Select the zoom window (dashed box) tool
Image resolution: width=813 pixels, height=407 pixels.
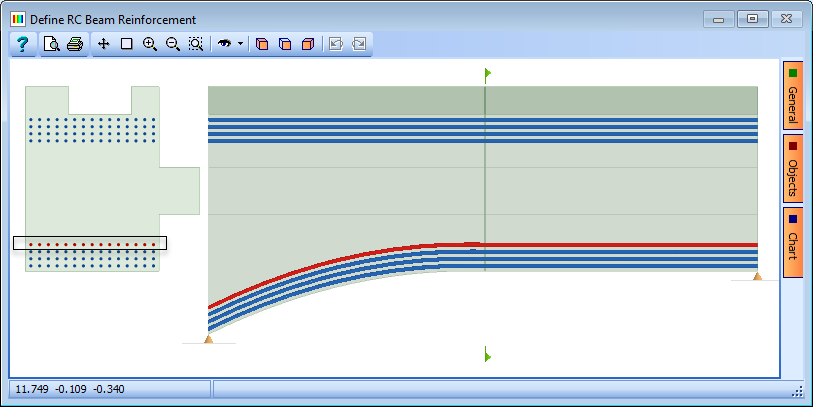(x=195, y=44)
